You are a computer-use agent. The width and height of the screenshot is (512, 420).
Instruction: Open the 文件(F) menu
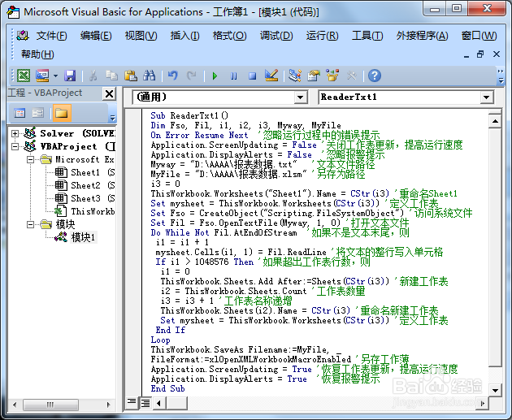coord(51,36)
